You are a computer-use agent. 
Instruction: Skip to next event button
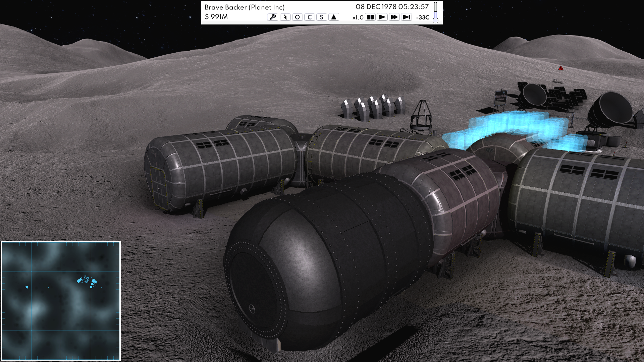click(406, 17)
